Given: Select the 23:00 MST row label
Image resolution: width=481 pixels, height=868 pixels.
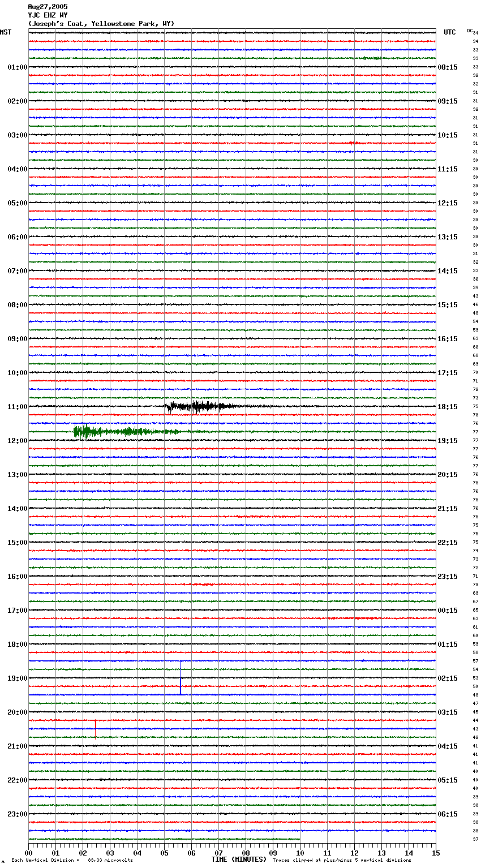Looking at the screenshot, I should [x=18, y=814].
